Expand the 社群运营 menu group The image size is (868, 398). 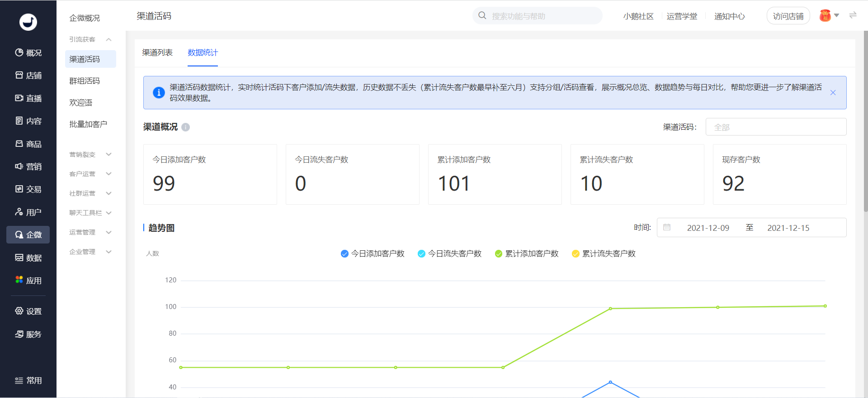tap(90, 193)
